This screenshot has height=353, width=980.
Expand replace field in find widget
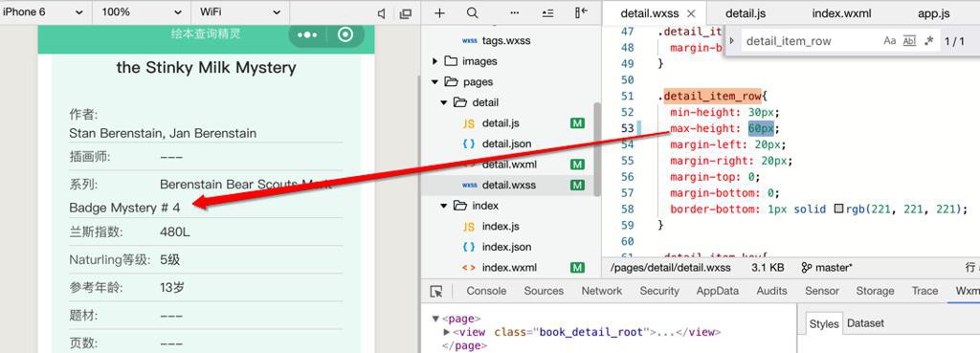tap(732, 40)
